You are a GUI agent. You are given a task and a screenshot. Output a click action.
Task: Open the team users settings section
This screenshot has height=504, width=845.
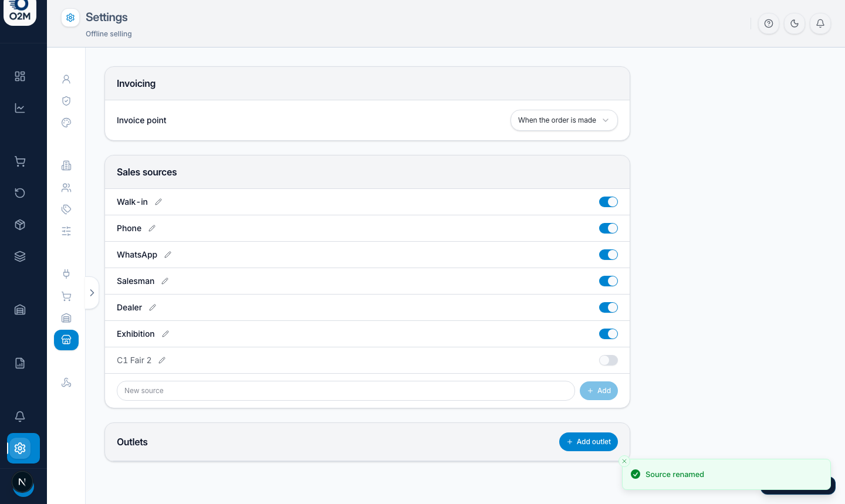[66, 188]
